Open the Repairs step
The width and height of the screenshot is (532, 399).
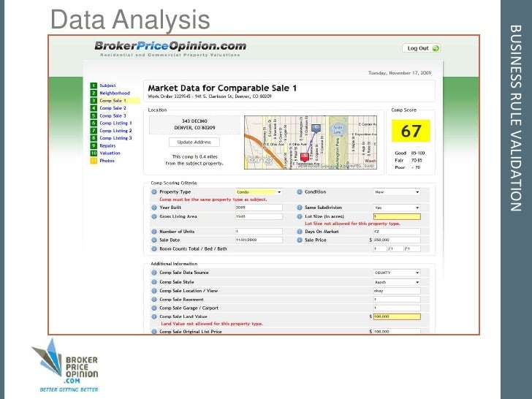[107, 145]
